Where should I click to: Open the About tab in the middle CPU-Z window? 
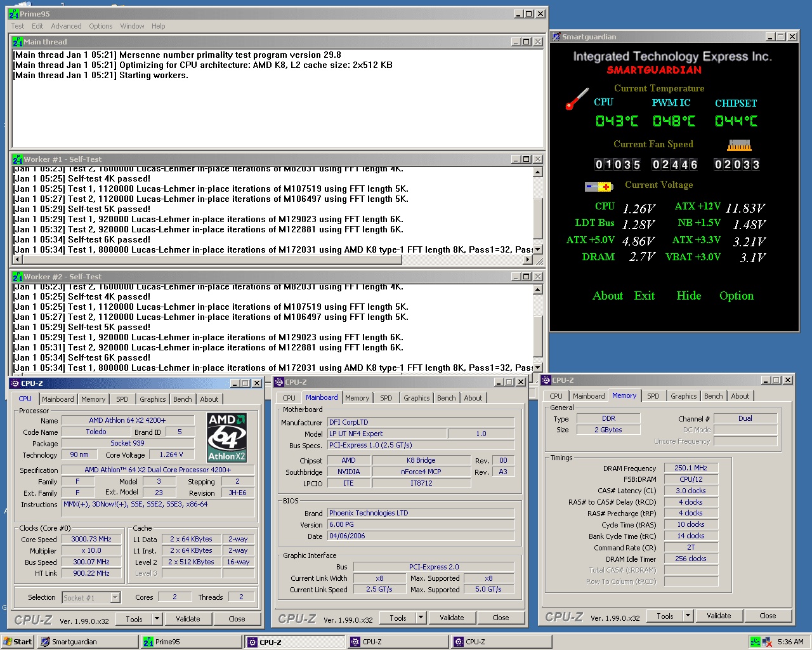[x=473, y=398]
